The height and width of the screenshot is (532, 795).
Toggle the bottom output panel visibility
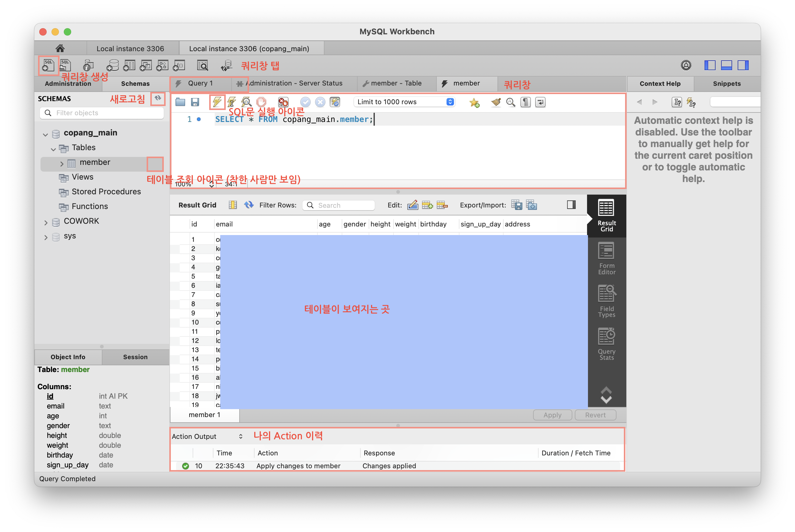point(726,65)
